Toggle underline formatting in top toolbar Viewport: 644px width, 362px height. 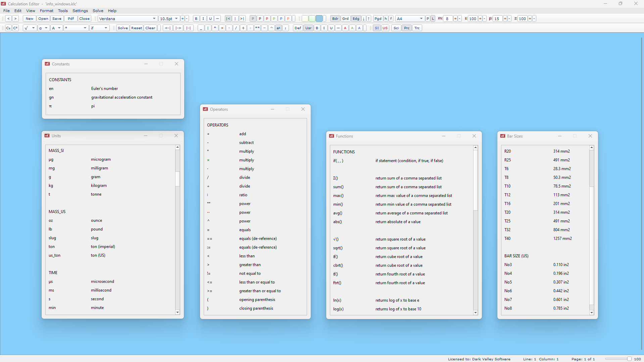210,19
